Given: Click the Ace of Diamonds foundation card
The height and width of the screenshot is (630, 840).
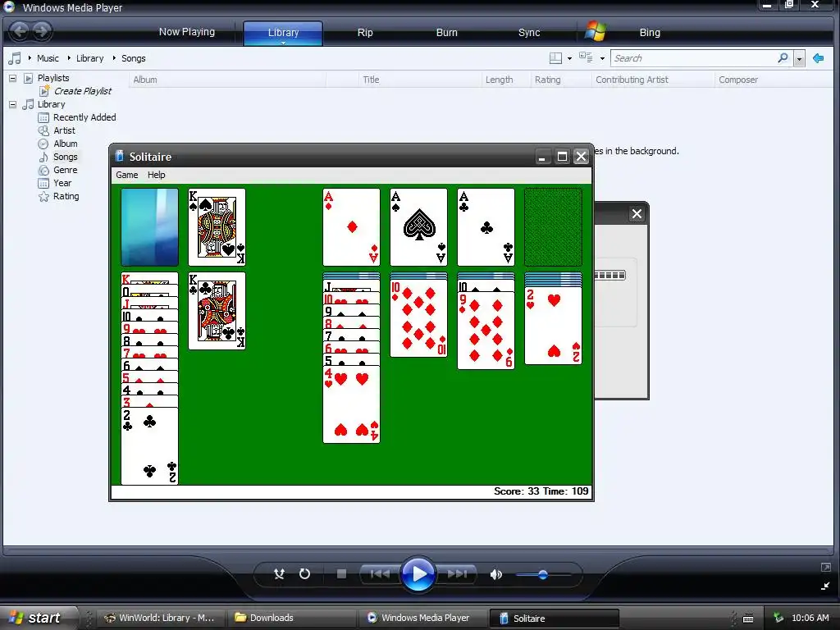Looking at the screenshot, I should click(351, 227).
